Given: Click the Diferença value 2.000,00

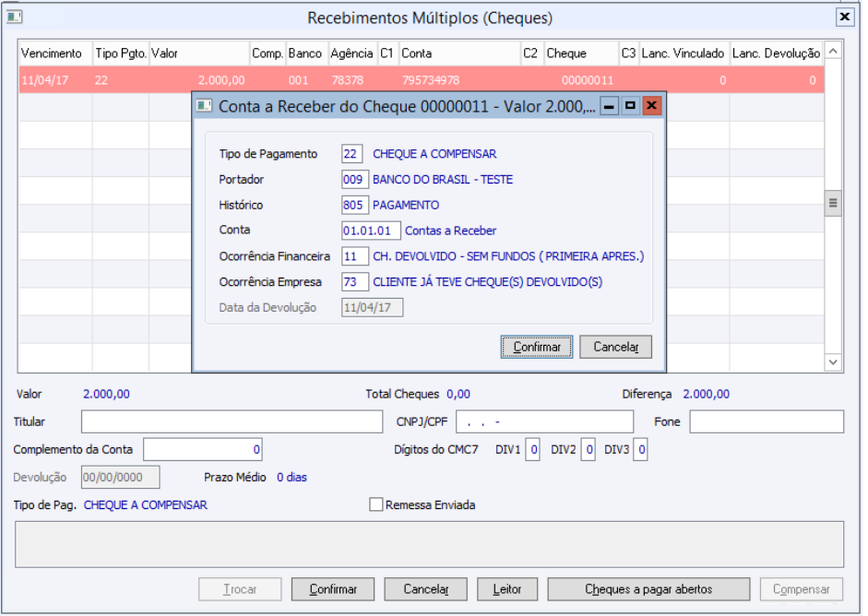Looking at the screenshot, I should pyautogui.click(x=707, y=394).
